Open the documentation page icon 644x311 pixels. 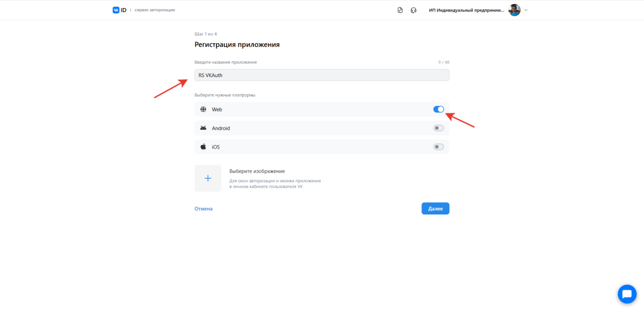point(400,10)
